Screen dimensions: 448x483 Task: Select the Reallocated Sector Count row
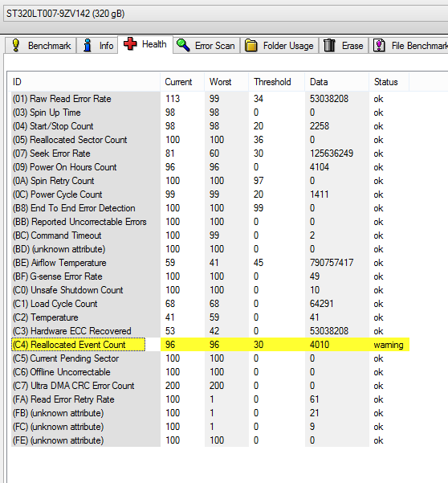(x=210, y=140)
